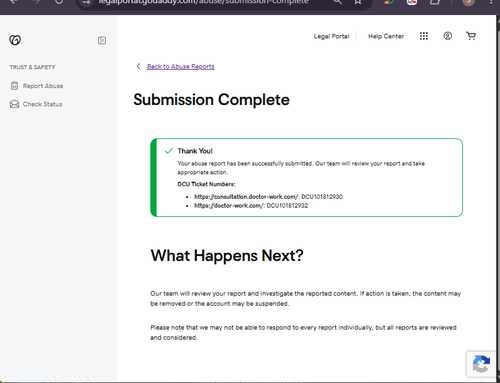This screenshot has height=383, width=500.
Task: Click the DCU Ticket Numbers label
Action: pyautogui.click(x=206, y=184)
